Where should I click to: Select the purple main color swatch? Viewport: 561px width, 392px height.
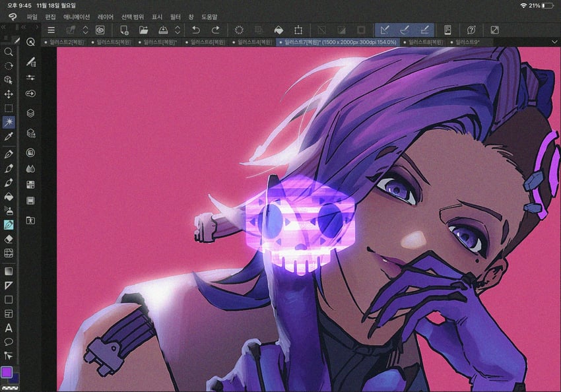pyautogui.click(x=7, y=372)
